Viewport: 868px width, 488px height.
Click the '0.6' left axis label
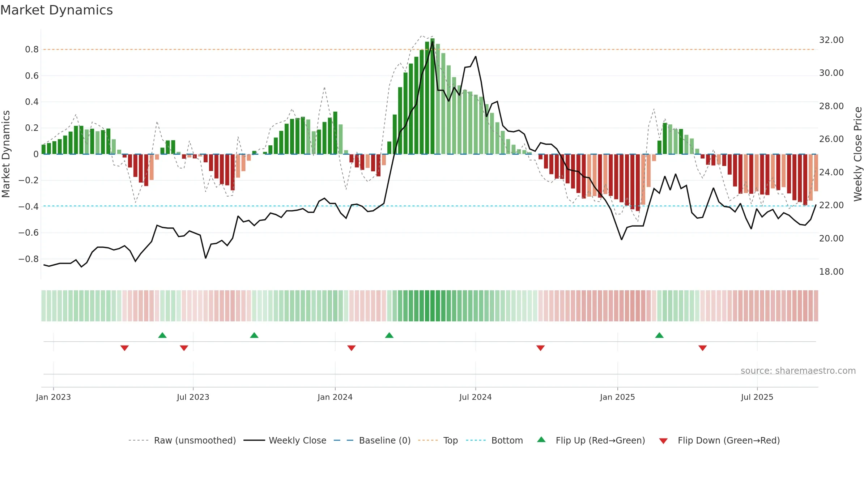(x=32, y=76)
